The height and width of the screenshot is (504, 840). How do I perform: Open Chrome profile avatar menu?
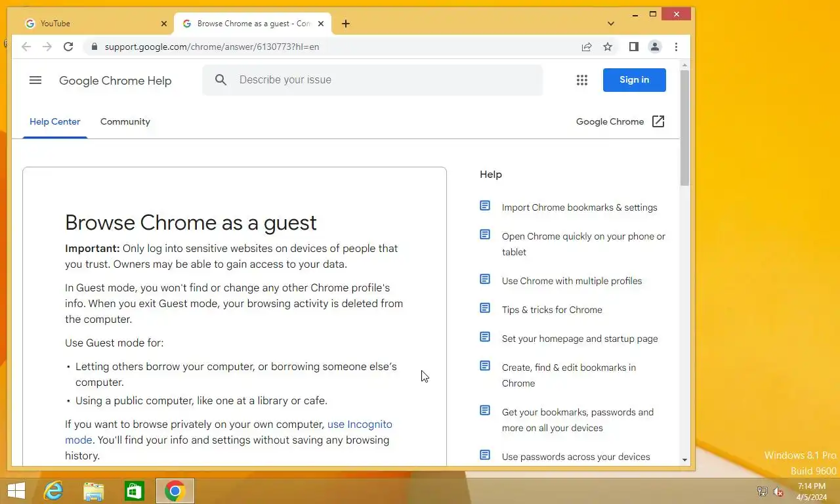(x=655, y=47)
